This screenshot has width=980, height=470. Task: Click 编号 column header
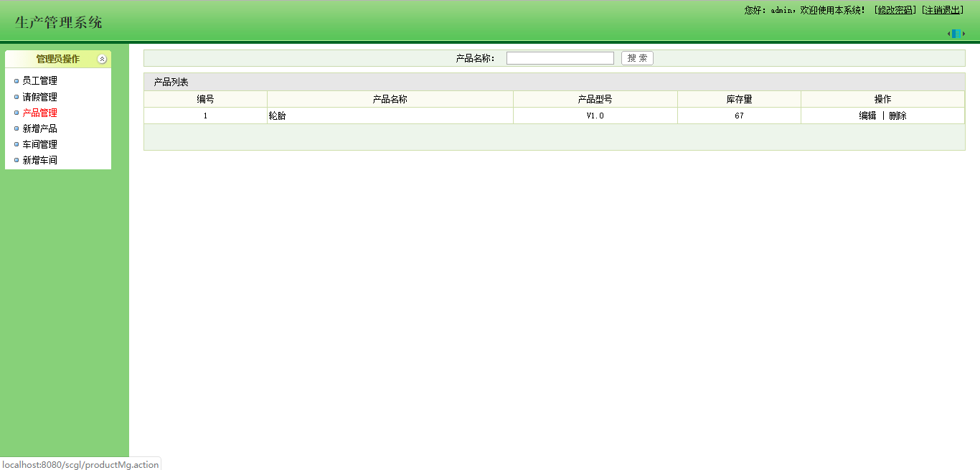[206, 100]
